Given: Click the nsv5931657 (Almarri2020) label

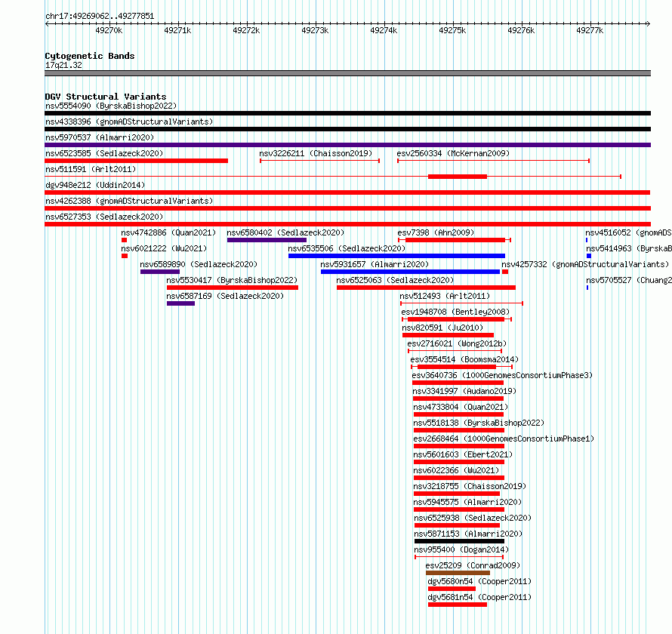Looking at the screenshot, I should click(x=375, y=264).
